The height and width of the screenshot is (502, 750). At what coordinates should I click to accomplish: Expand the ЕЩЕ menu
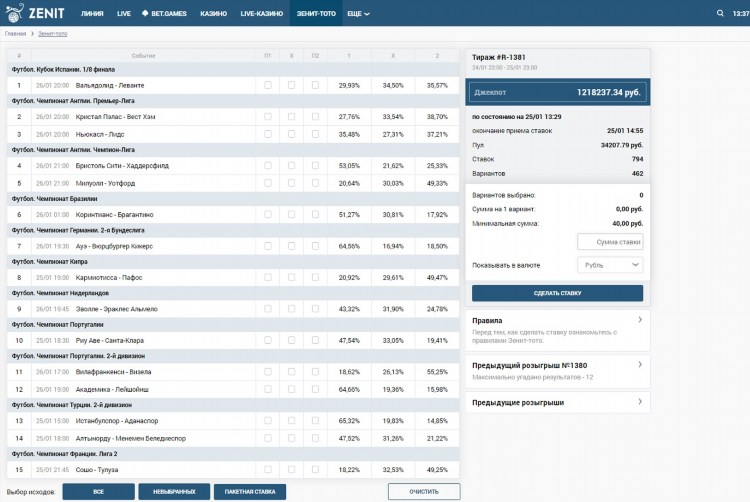358,13
